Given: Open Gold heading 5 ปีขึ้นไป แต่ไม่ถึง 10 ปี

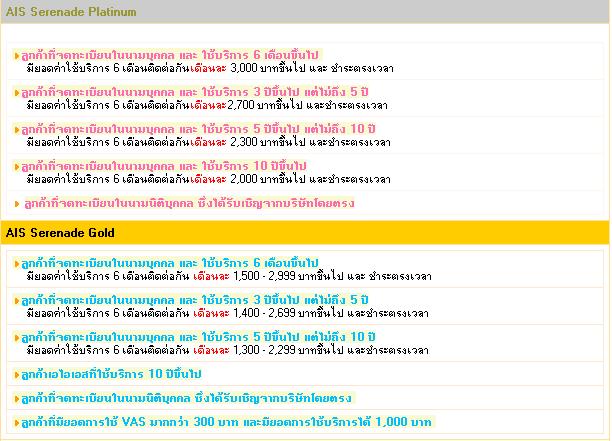Looking at the screenshot, I should coord(198,337).
